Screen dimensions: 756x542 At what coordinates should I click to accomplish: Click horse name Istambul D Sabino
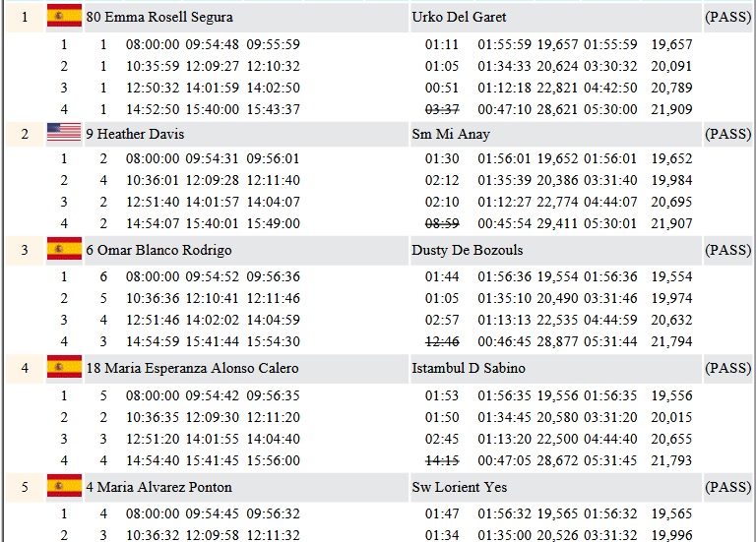(468, 369)
